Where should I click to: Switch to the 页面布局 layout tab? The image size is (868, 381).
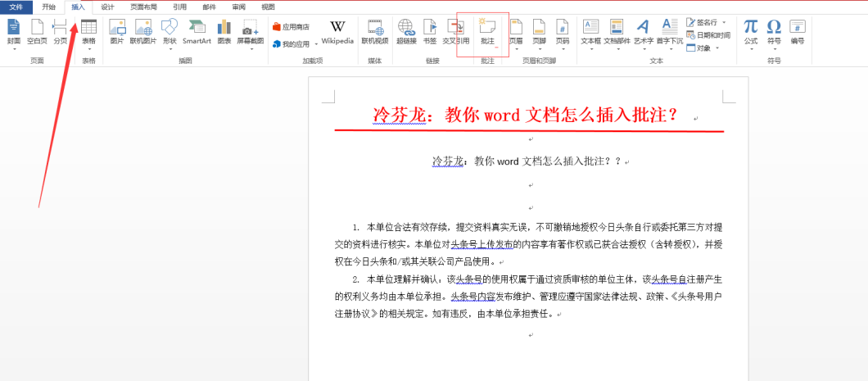[x=144, y=7]
